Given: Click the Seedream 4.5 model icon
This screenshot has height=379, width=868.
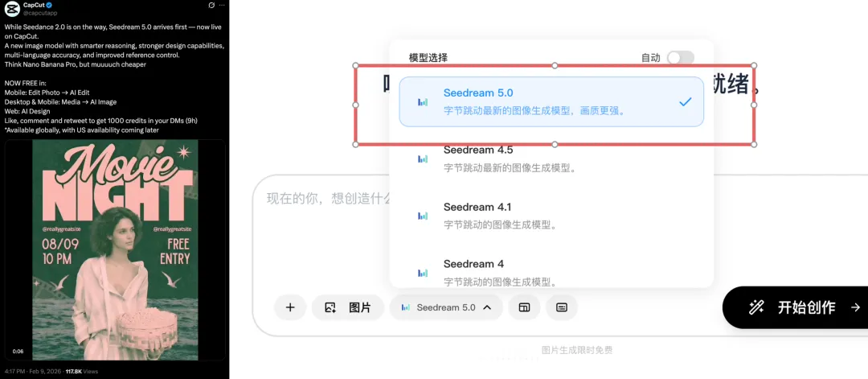Looking at the screenshot, I should click(x=423, y=159).
